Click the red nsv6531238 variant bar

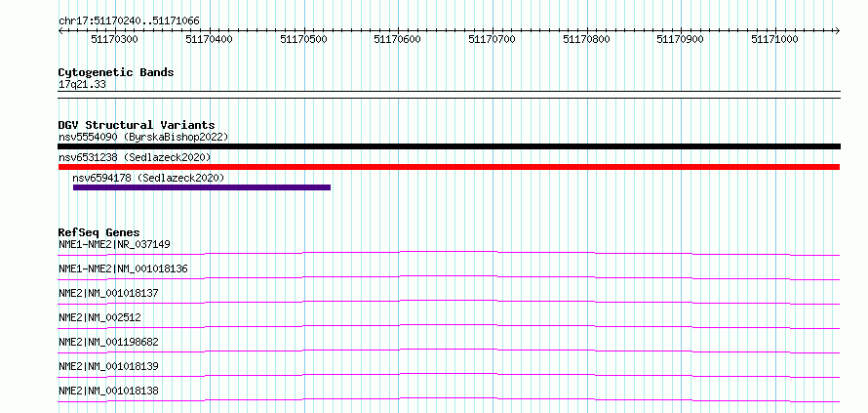click(449, 167)
